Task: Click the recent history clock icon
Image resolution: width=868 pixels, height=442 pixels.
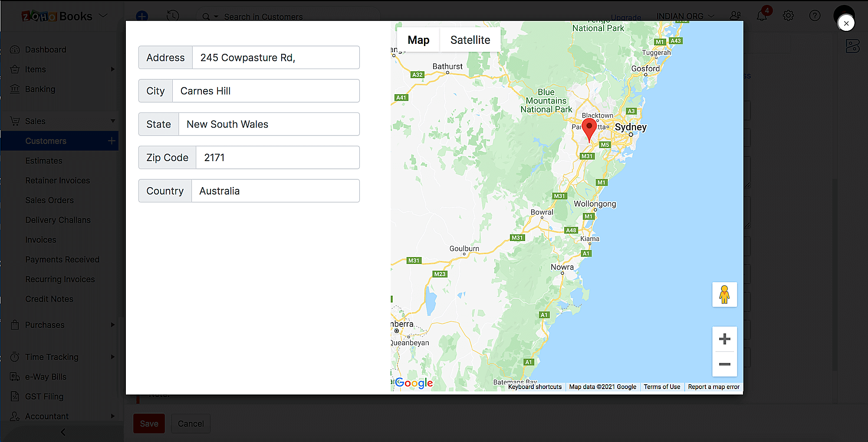Action: [172, 16]
